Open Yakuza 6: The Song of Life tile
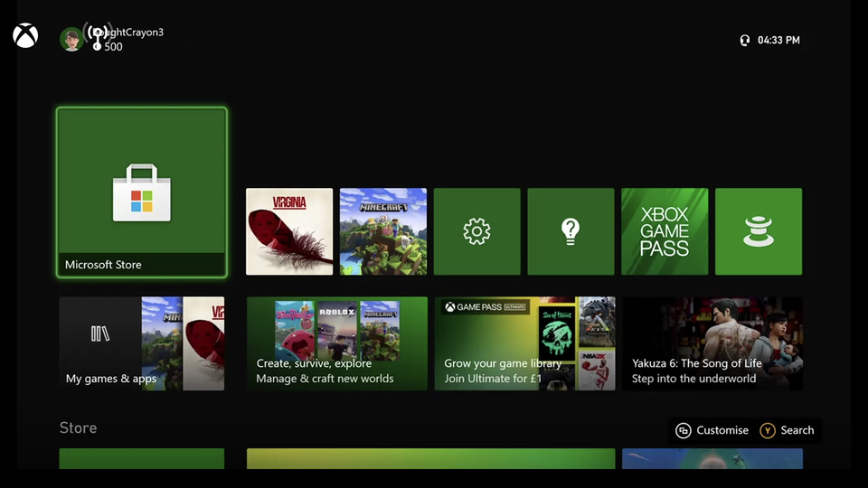868x488 pixels. click(x=712, y=343)
